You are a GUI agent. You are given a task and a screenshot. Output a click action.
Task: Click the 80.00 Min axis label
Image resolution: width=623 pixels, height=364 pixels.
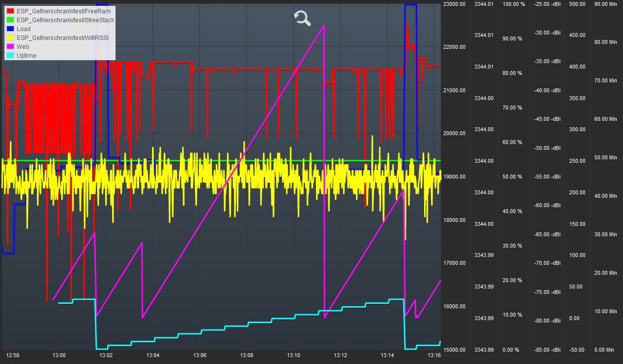(605, 42)
